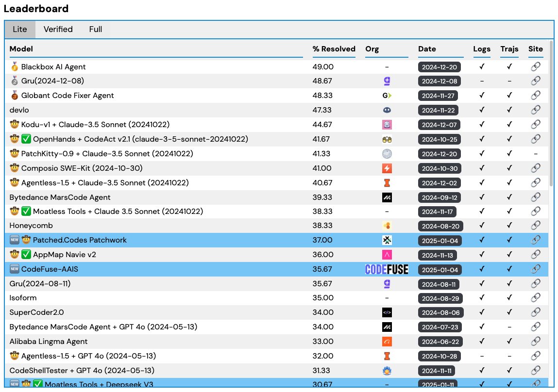This screenshot has width=558, height=392.
Task: Open site link for Isoform
Action: coord(536,298)
